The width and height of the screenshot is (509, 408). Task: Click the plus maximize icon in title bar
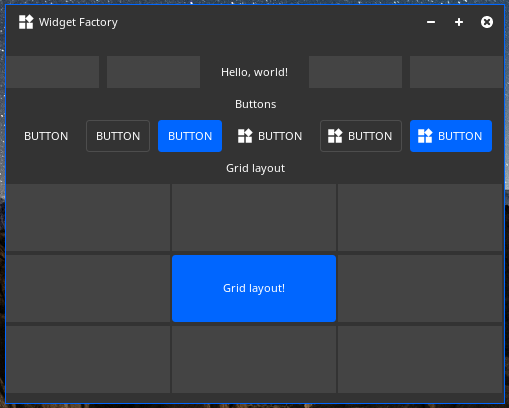[x=459, y=22]
